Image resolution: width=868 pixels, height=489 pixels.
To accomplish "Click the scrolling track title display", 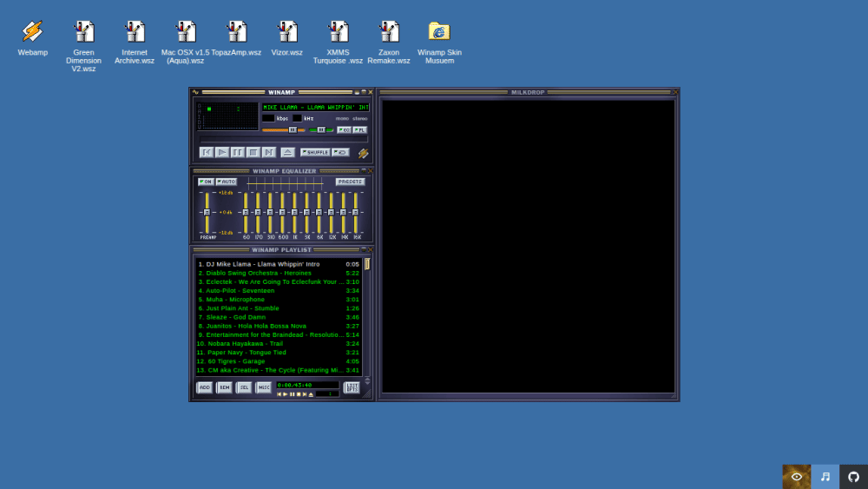I will point(316,108).
